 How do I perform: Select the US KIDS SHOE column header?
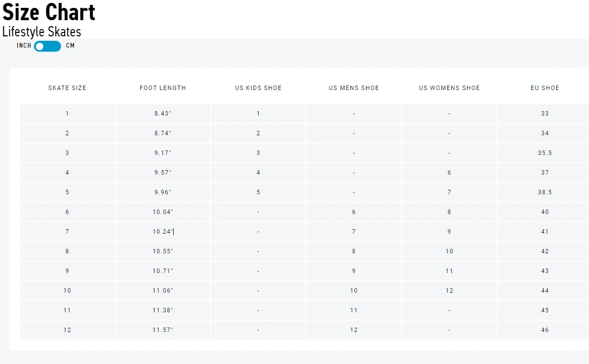pyautogui.click(x=258, y=88)
